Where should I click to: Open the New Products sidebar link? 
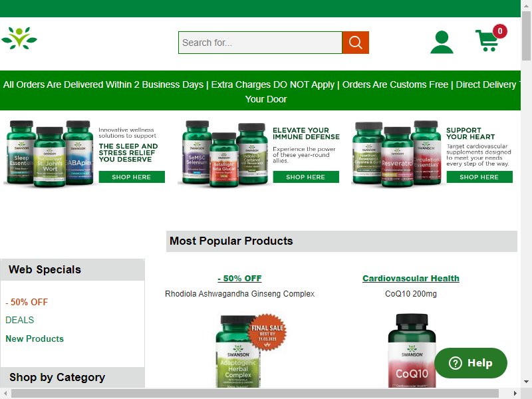35,338
